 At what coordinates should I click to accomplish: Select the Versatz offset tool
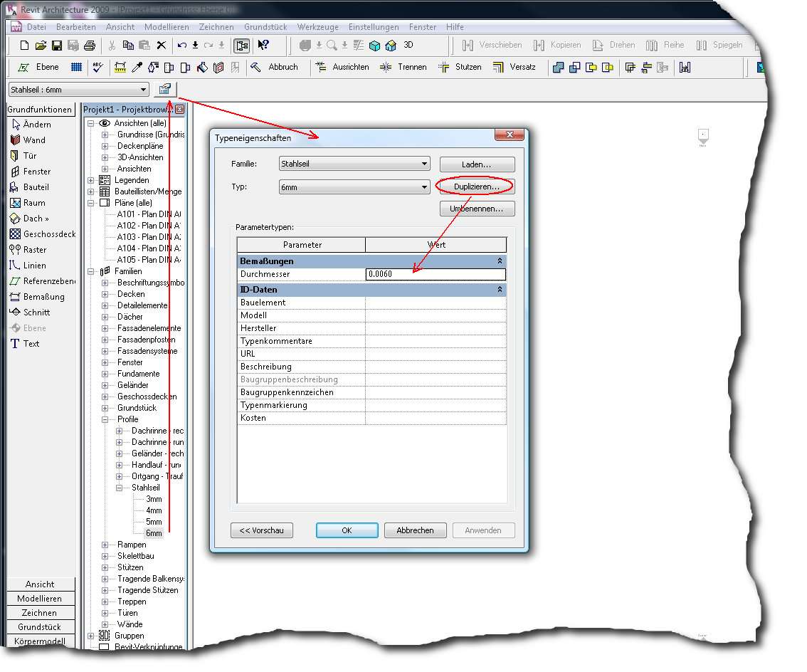(514, 67)
